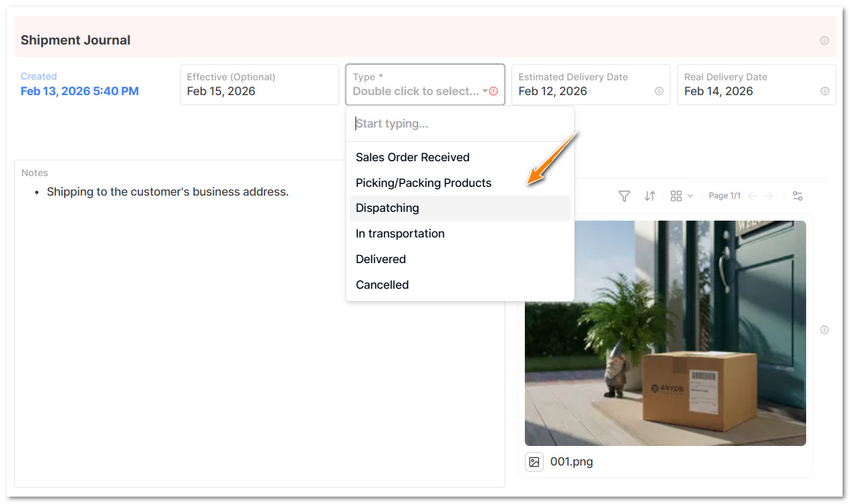
Task: Select Dispatching from the Type list
Action: tap(387, 208)
